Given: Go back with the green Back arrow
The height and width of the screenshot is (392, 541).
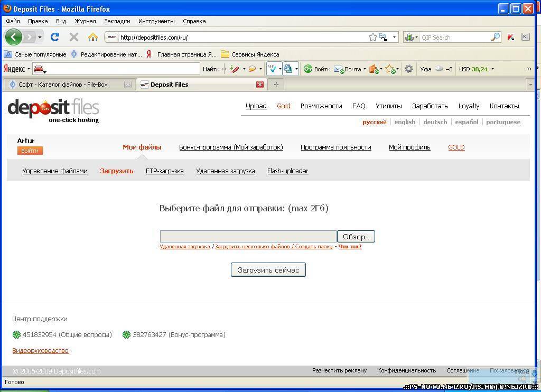Looking at the screenshot, I should pyautogui.click(x=14, y=37).
